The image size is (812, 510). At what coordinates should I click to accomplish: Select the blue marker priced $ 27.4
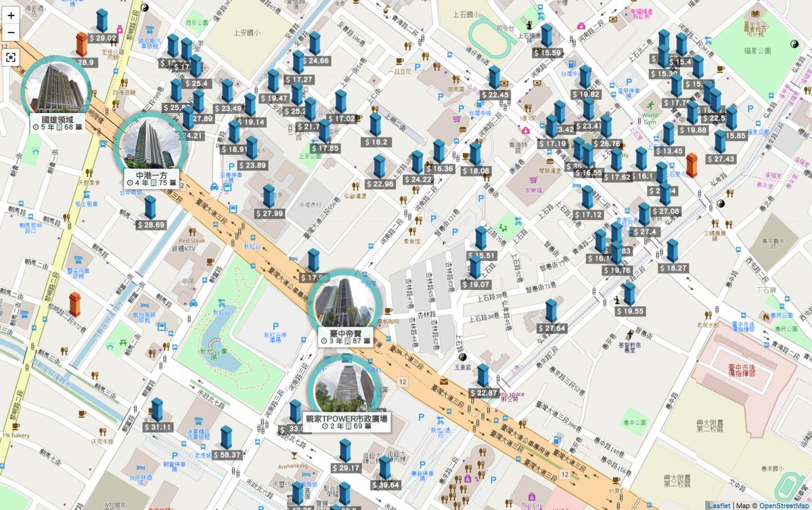click(x=644, y=215)
